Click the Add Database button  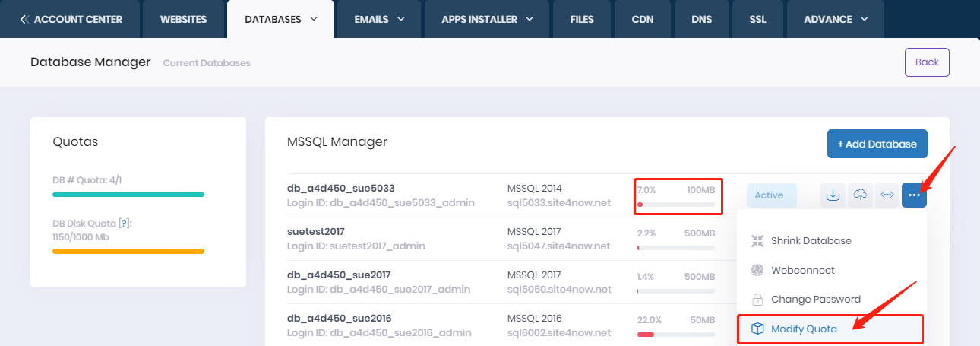point(877,144)
